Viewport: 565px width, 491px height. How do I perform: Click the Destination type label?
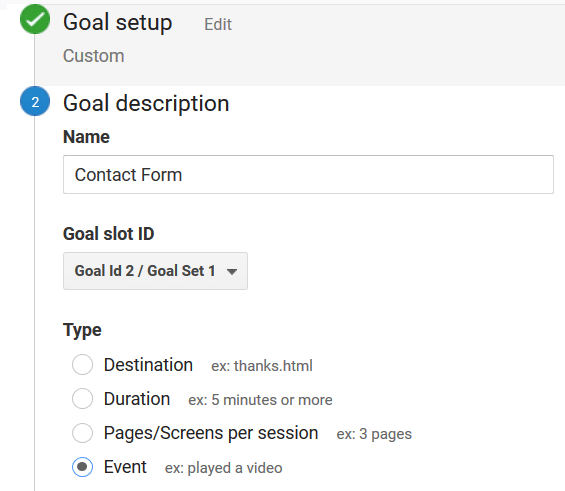coord(148,365)
